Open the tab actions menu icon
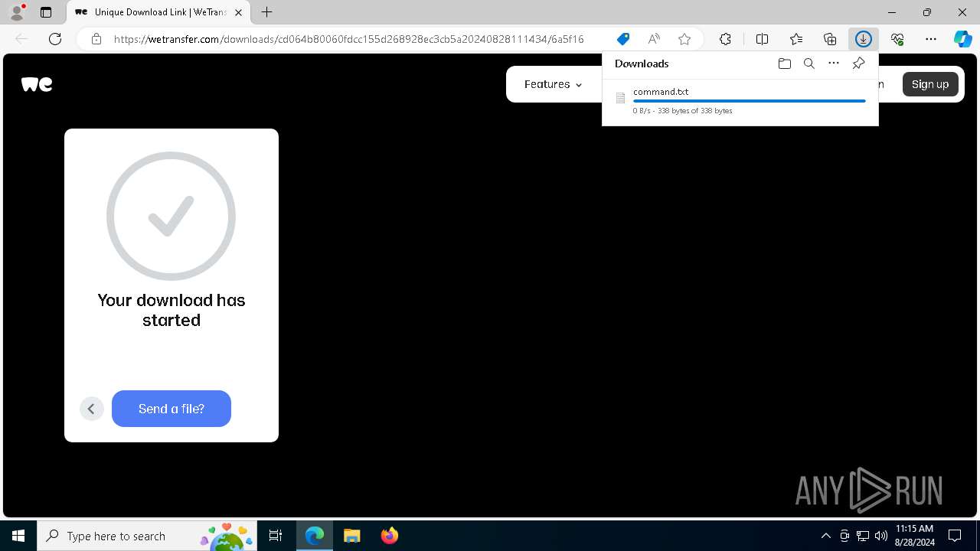Image resolution: width=980 pixels, height=551 pixels. pos(46,12)
